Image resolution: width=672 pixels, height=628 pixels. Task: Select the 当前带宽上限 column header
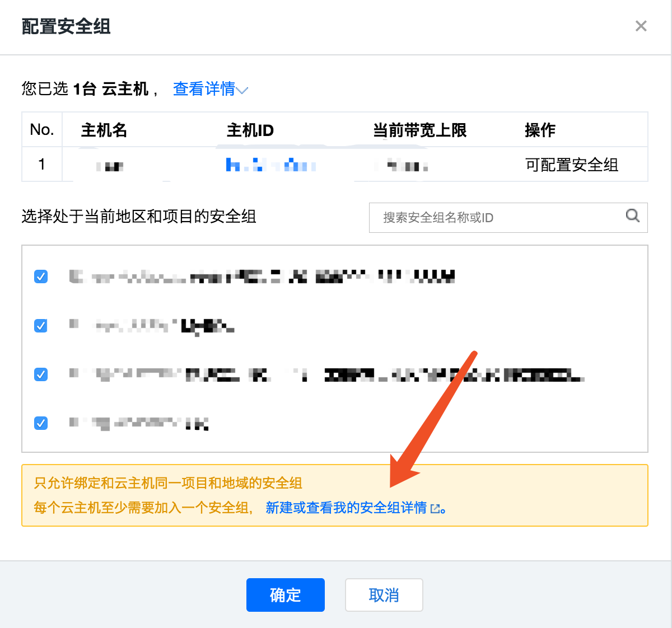point(420,130)
